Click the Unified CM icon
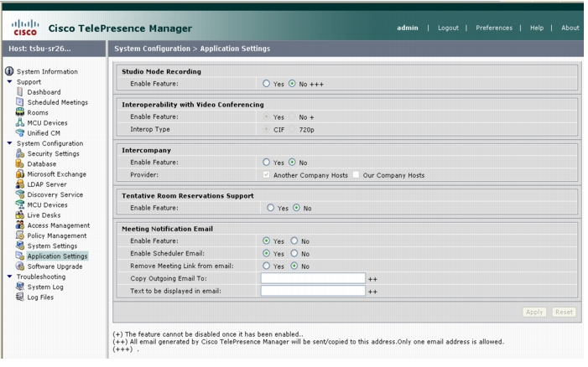The height and width of the screenshot is (367, 588). point(20,132)
